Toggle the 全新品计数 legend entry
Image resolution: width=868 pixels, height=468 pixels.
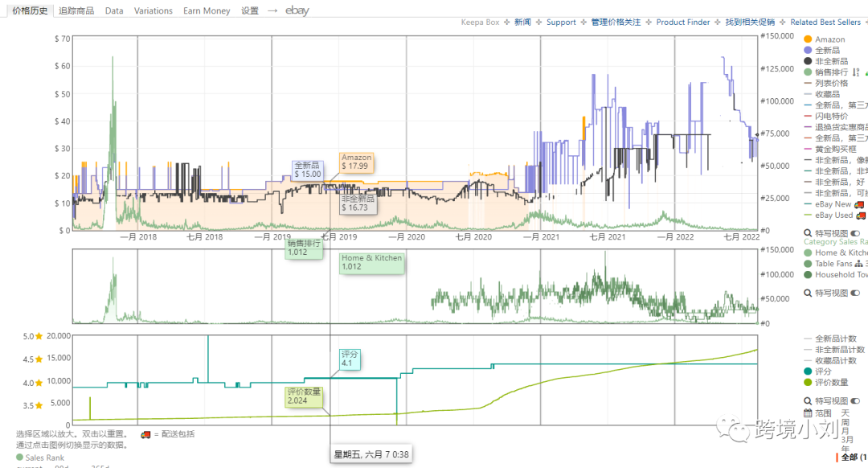pyautogui.click(x=830, y=339)
